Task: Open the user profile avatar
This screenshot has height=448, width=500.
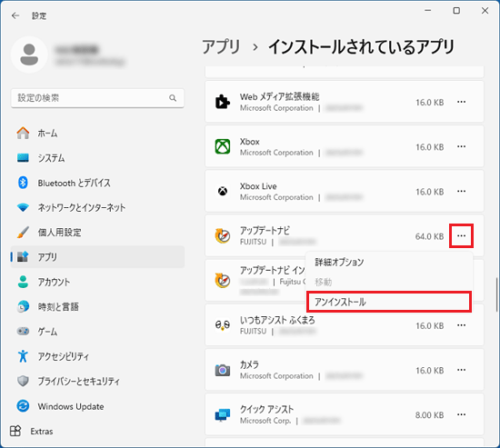Action: click(x=29, y=55)
